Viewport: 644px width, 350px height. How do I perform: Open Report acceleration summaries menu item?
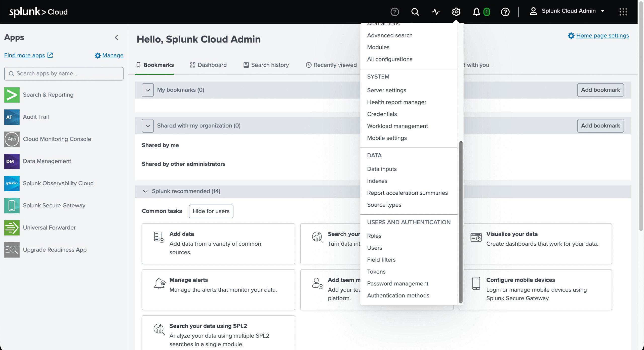(407, 193)
